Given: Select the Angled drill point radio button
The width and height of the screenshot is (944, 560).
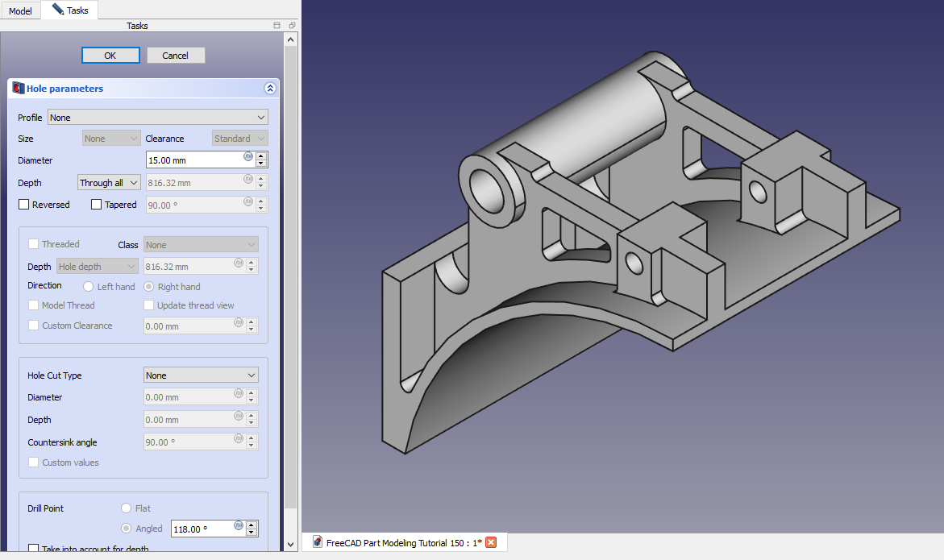Looking at the screenshot, I should point(126,529).
